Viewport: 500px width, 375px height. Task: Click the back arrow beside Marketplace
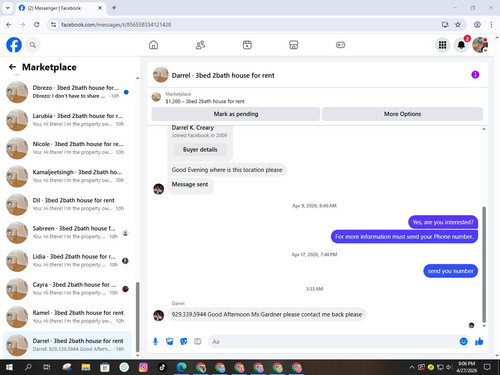[12, 67]
